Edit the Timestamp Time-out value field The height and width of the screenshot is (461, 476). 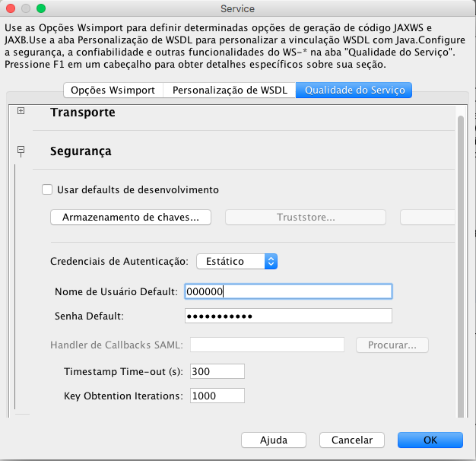coord(217,371)
